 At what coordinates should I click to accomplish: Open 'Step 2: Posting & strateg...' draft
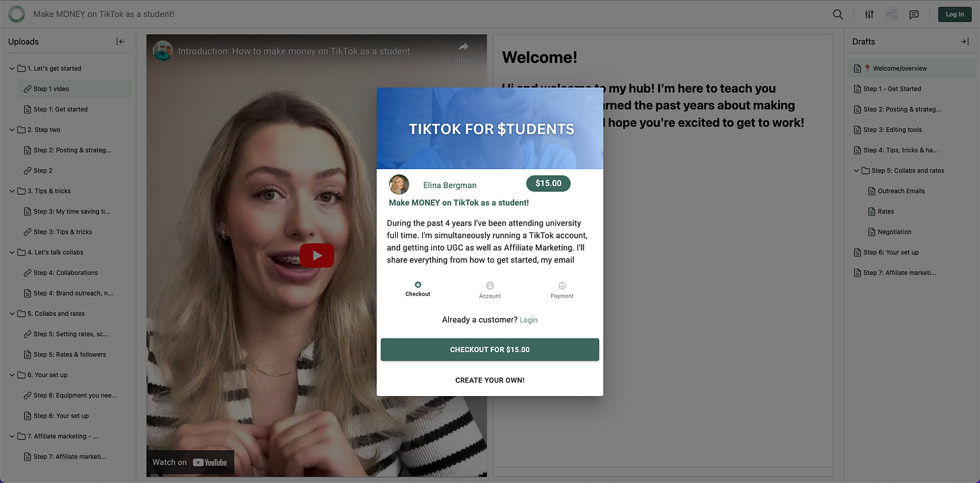point(912,109)
